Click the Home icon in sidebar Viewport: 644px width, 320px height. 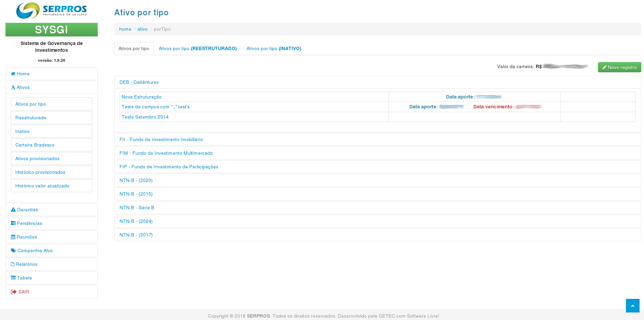point(13,74)
